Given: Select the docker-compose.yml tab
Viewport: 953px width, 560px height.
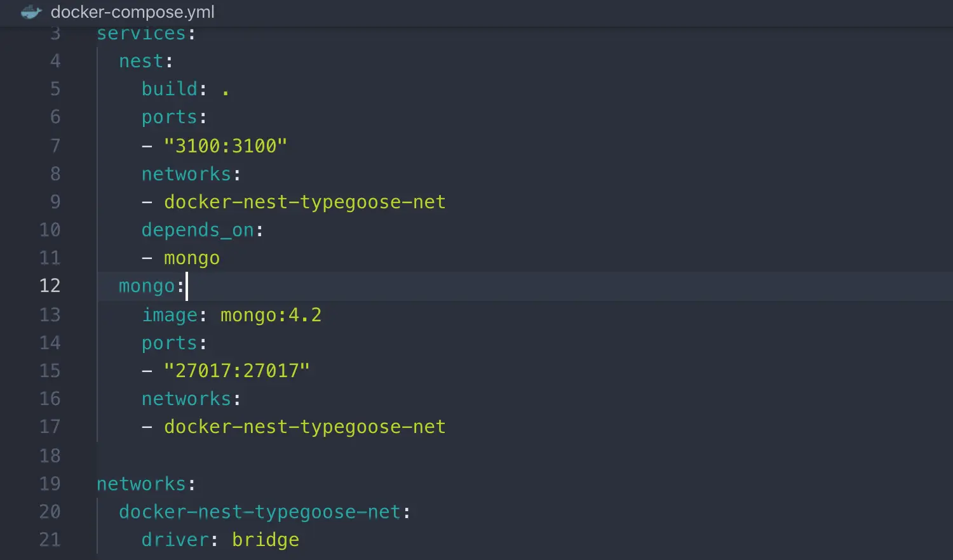Looking at the screenshot, I should [x=132, y=12].
